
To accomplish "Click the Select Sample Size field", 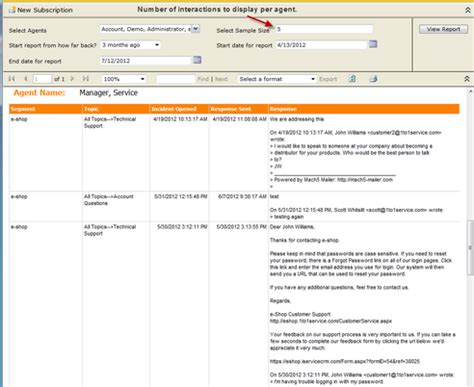I will point(324,29).
